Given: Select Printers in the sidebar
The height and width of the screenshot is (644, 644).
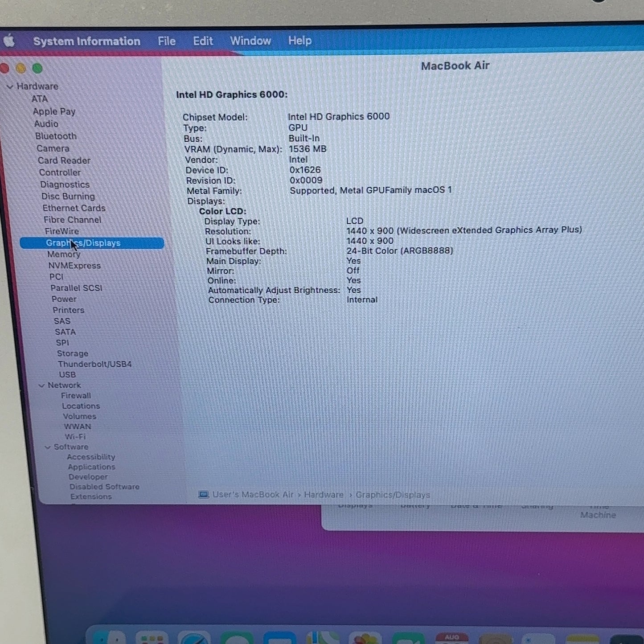Looking at the screenshot, I should pyautogui.click(x=69, y=310).
